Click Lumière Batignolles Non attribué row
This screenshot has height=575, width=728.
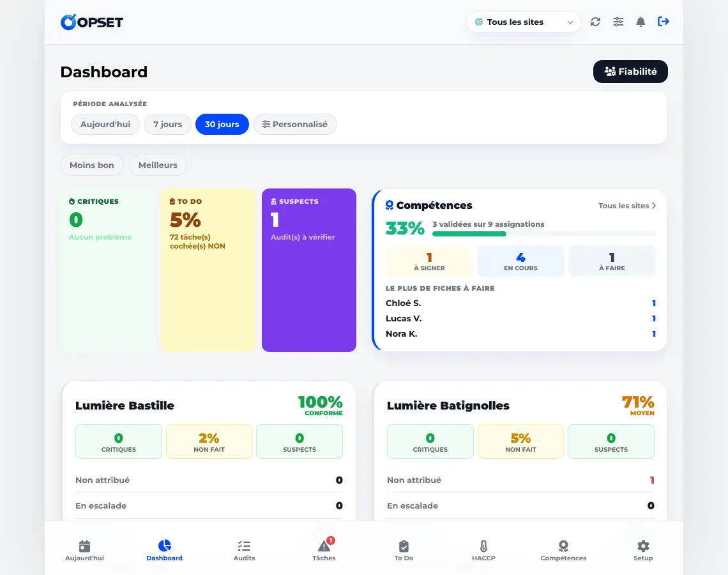click(520, 480)
